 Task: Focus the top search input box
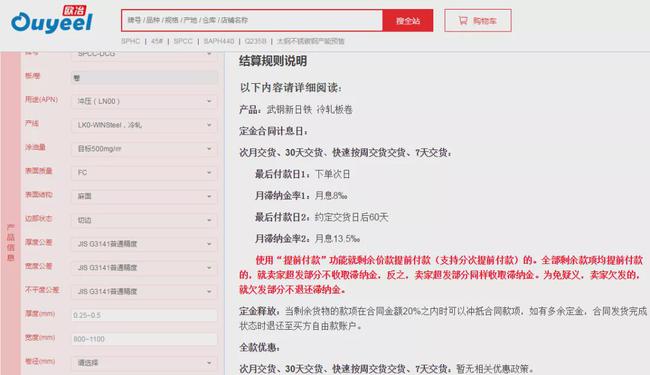252,20
